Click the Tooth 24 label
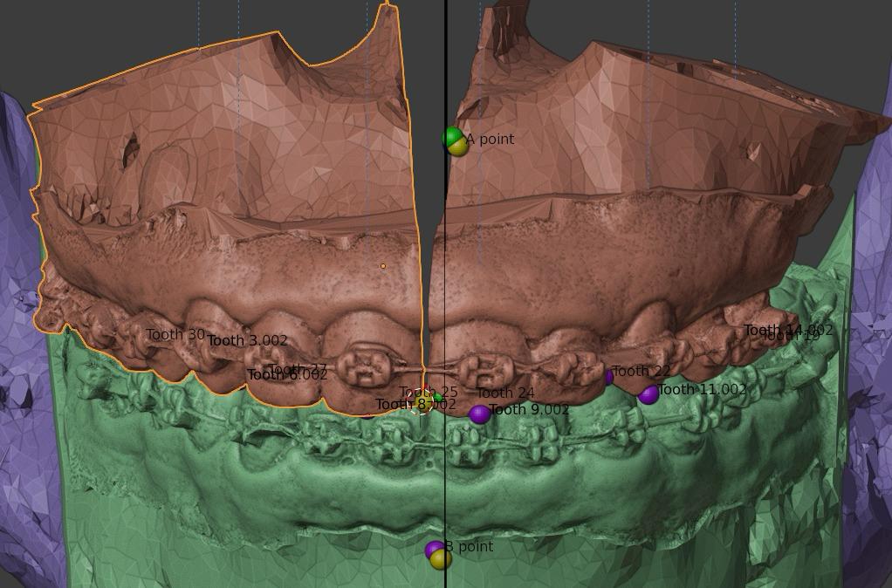 point(505,393)
